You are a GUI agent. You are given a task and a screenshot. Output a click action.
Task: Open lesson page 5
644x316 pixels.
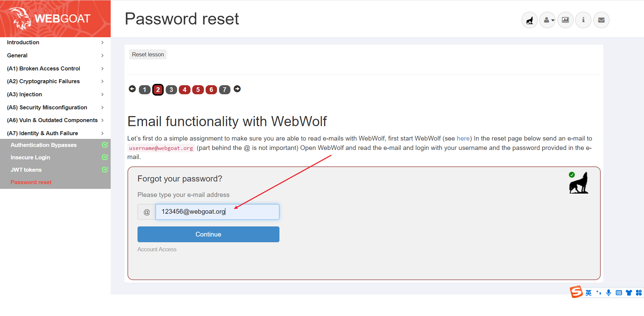pyautogui.click(x=198, y=90)
